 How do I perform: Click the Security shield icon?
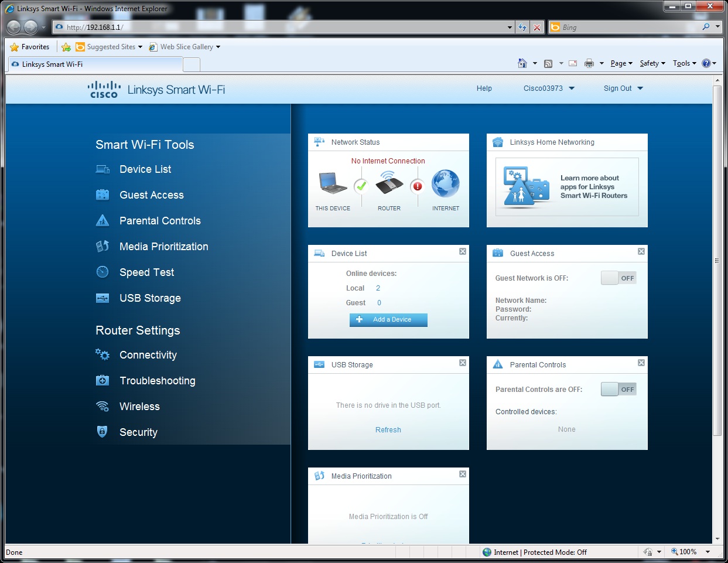(x=102, y=432)
